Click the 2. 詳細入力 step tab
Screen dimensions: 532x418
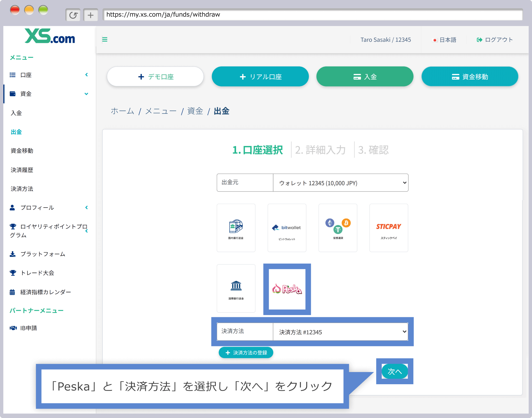pos(321,150)
